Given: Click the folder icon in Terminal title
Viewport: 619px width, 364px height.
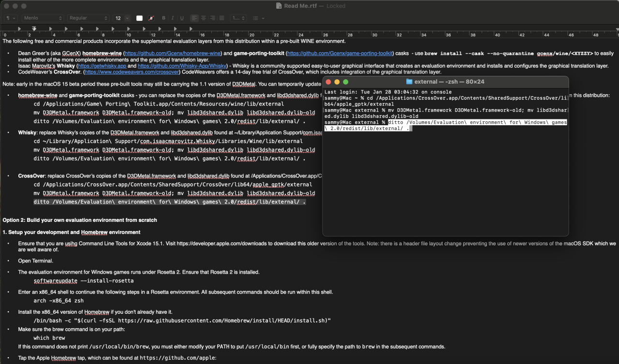Looking at the screenshot, I should (409, 82).
